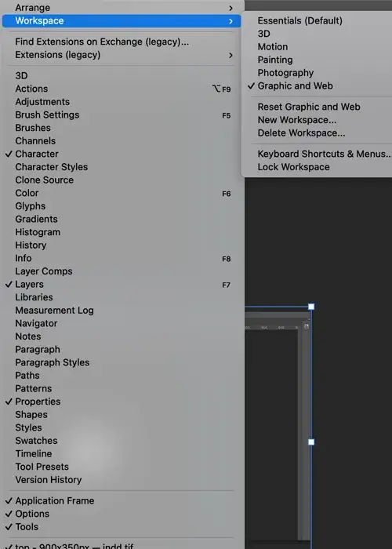Hide the Tools panel
This screenshot has width=392, height=549.
pyautogui.click(x=9, y=526)
